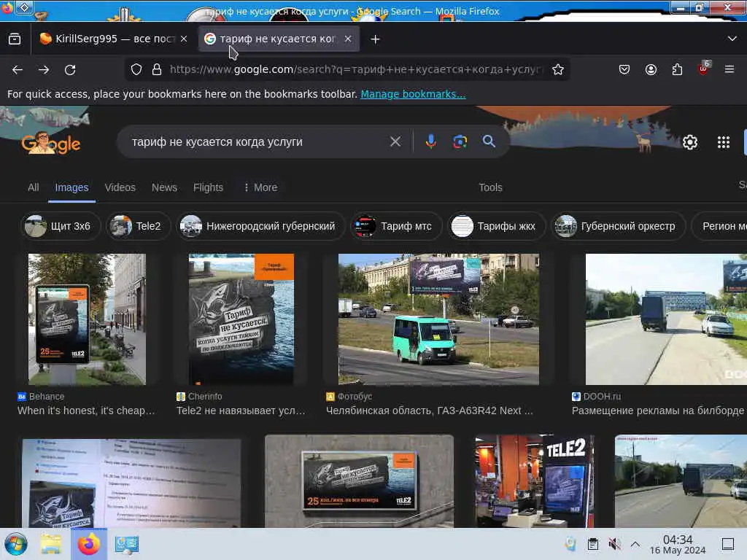The image size is (747, 560).
Task: Clear the Google search box with X
Action: pos(395,141)
